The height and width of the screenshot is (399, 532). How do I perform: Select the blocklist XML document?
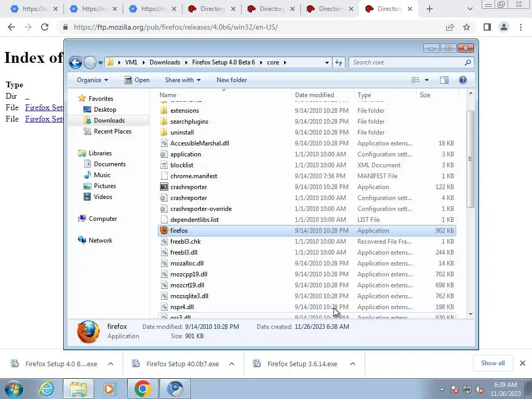(x=182, y=165)
